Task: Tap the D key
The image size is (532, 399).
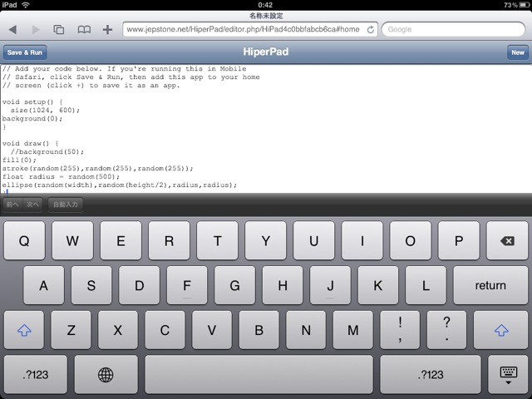Action: [x=139, y=285]
